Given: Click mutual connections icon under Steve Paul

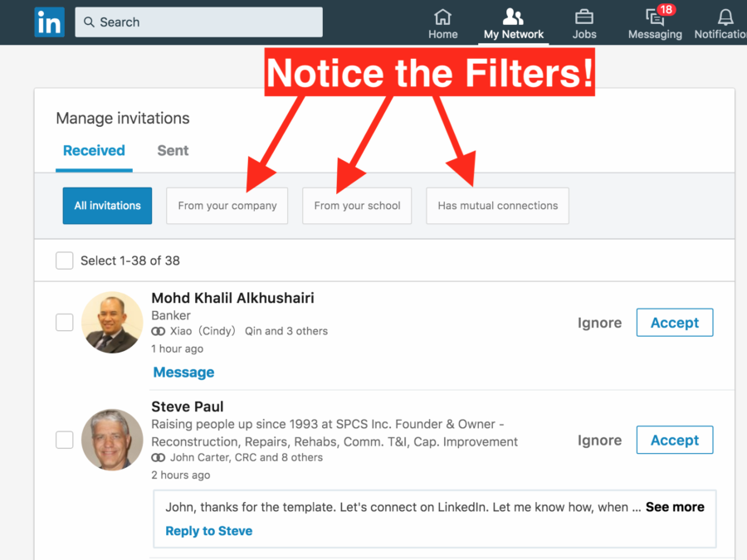Looking at the screenshot, I should tap(159, 458).
